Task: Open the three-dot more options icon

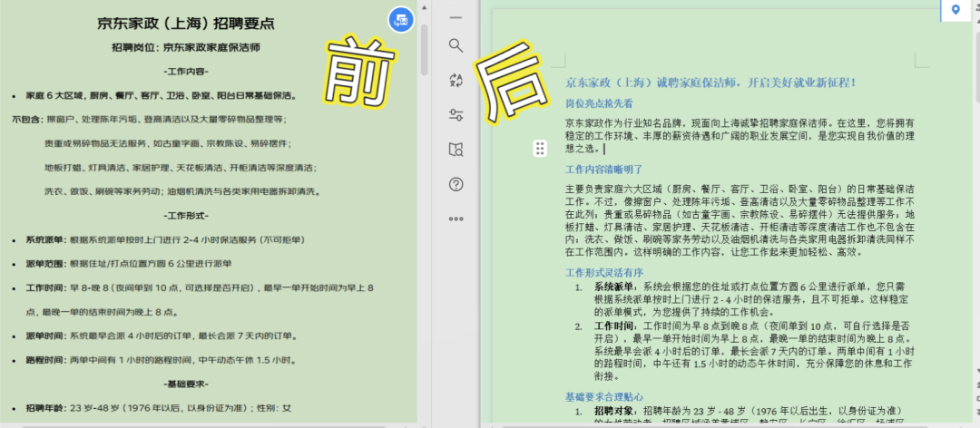Action: 456,219
